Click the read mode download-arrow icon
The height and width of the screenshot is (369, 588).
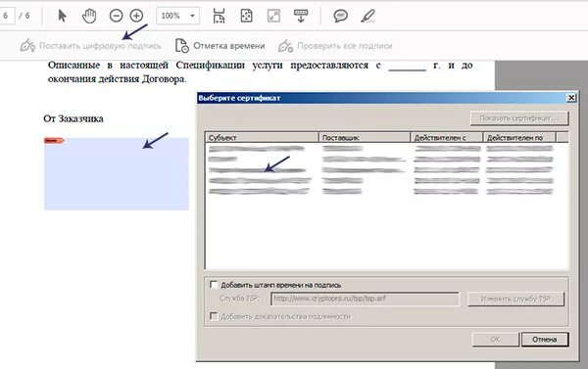coord(301,16)
